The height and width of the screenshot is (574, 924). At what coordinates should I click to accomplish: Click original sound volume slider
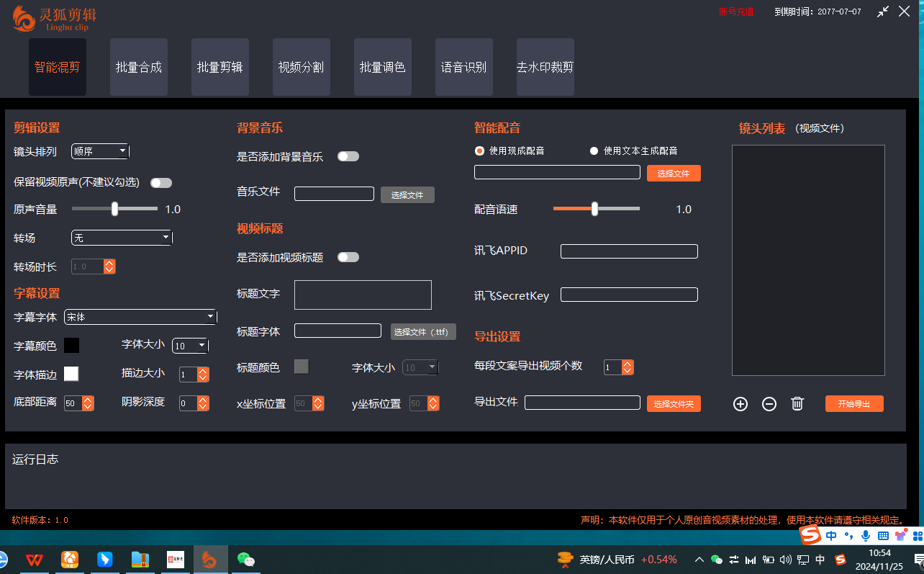[x=114, y=209]
